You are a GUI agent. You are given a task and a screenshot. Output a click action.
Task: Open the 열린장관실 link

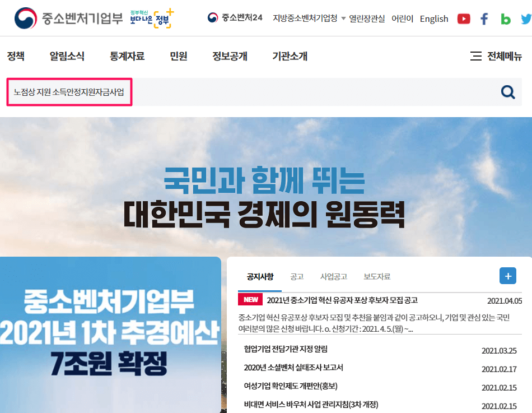[x=367, y=18]
